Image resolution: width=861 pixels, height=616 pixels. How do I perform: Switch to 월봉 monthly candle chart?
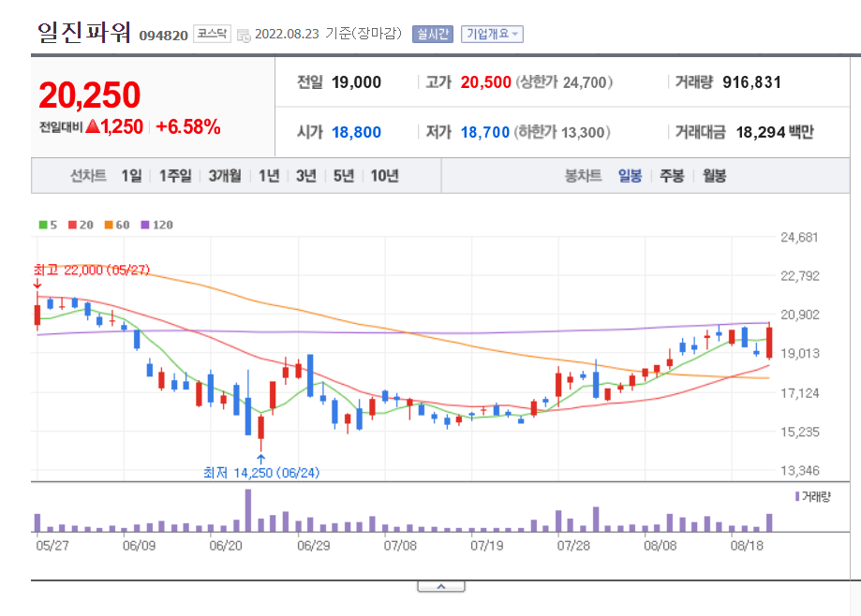tap(715, 176)
